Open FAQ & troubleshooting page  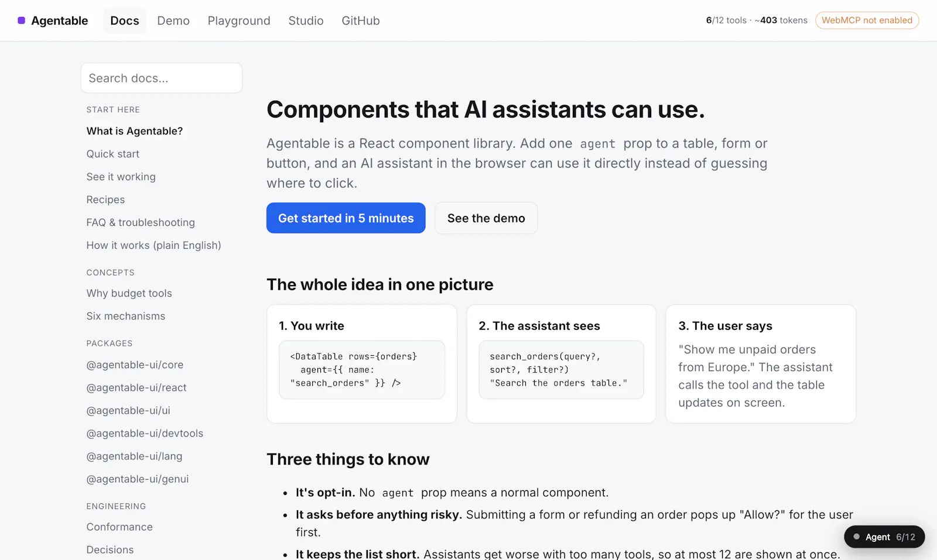(141, 222)
